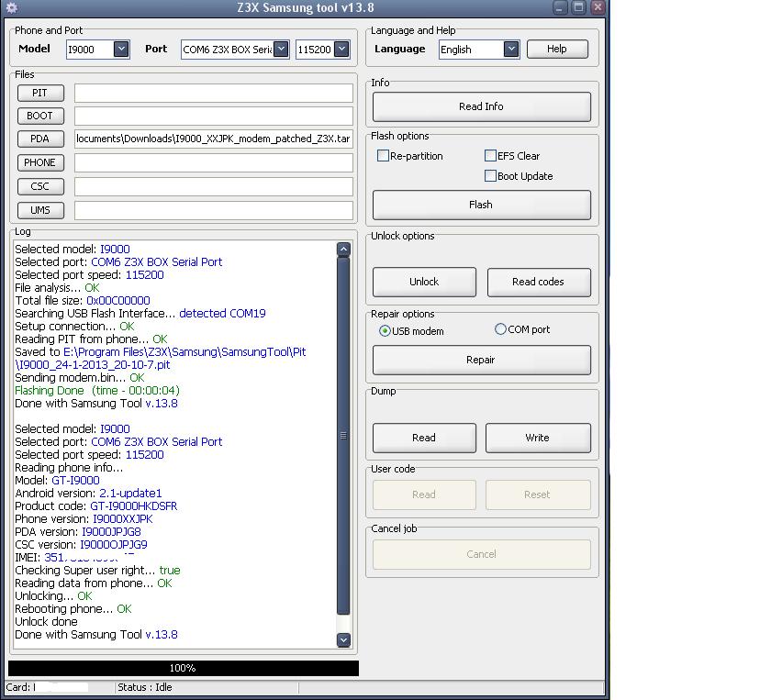Click the PIT file button
Viewport: 771px width, 700px height.
pyautogui.click(x=40, y=93)
